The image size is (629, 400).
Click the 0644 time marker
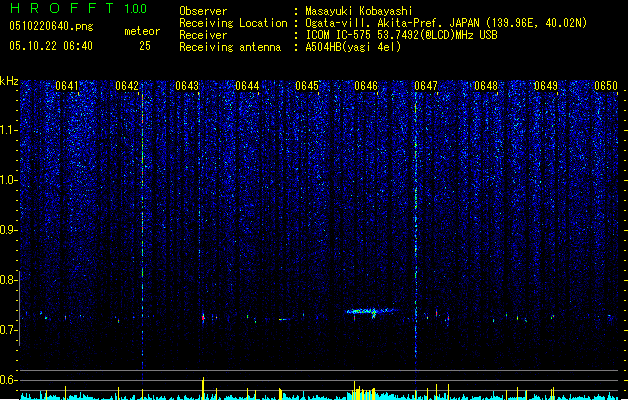(x=247, y=86)
